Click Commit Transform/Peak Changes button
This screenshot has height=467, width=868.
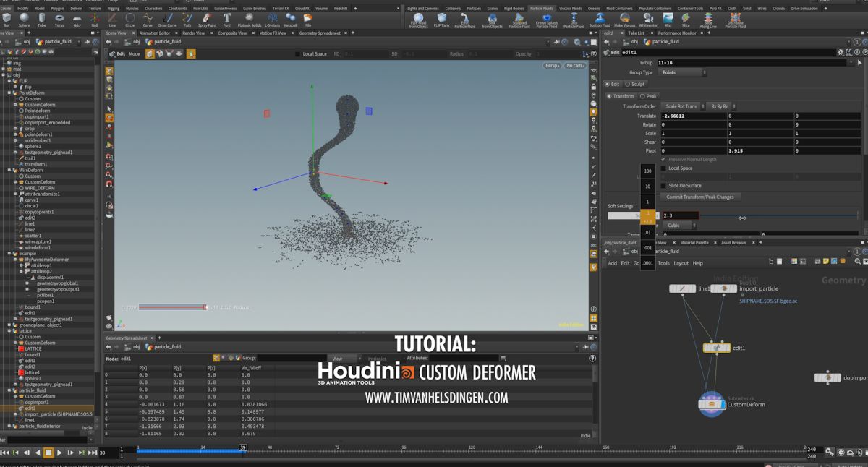point(699,197)
